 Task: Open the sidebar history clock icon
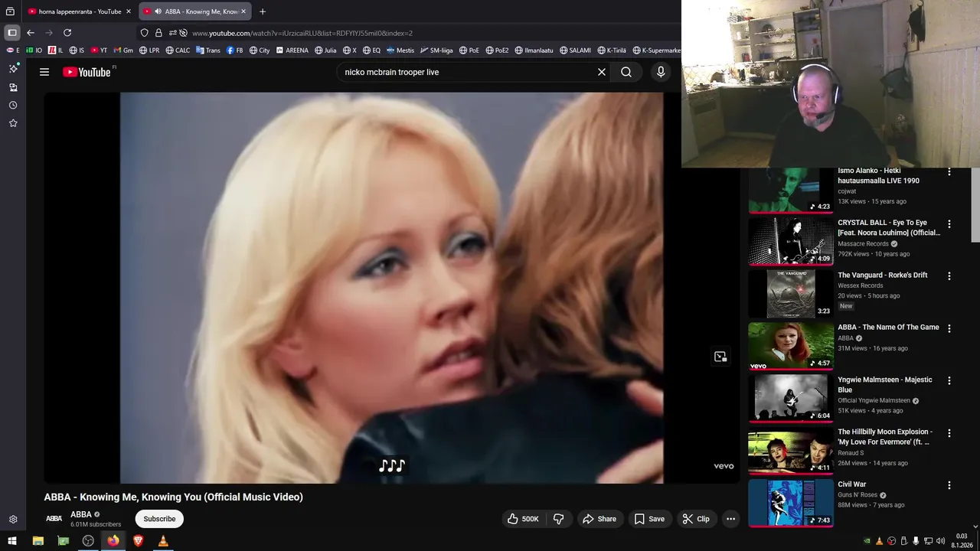[x=13, y=105]
